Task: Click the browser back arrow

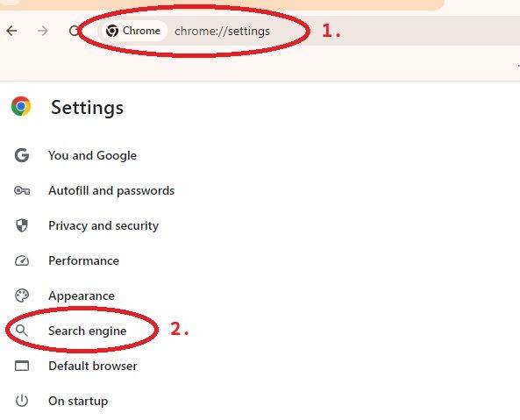Action: click(x=11, y=31)
